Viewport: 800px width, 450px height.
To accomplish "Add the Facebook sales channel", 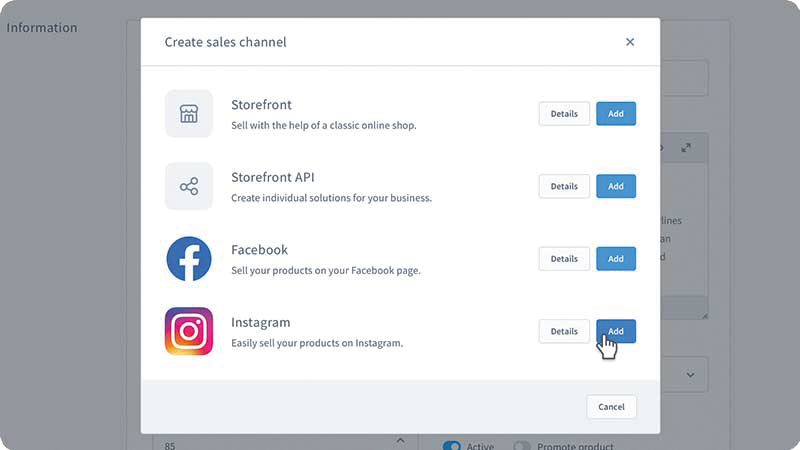I will point(616,259).
